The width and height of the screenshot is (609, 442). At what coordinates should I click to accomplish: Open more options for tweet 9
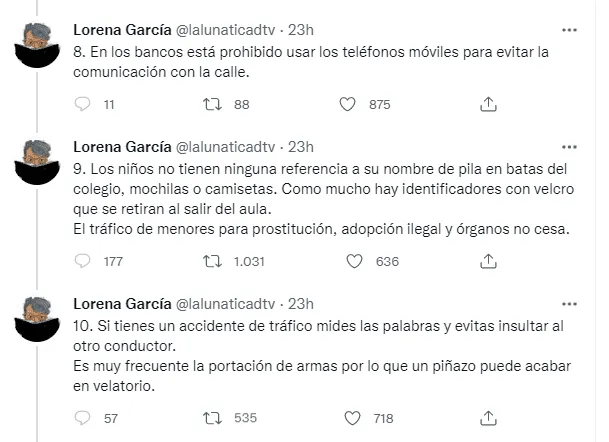pos(568,146)
